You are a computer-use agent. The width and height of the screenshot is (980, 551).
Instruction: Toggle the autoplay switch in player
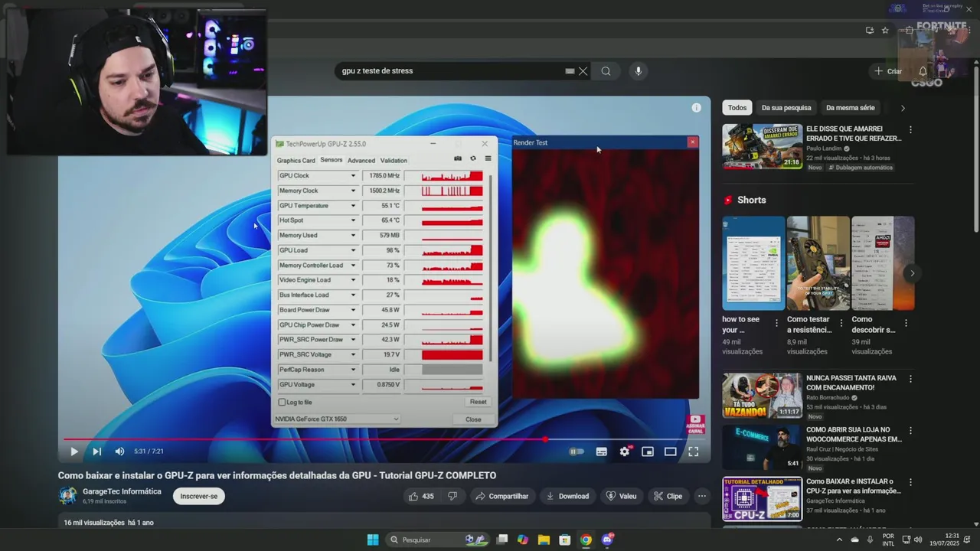[577, 452]
